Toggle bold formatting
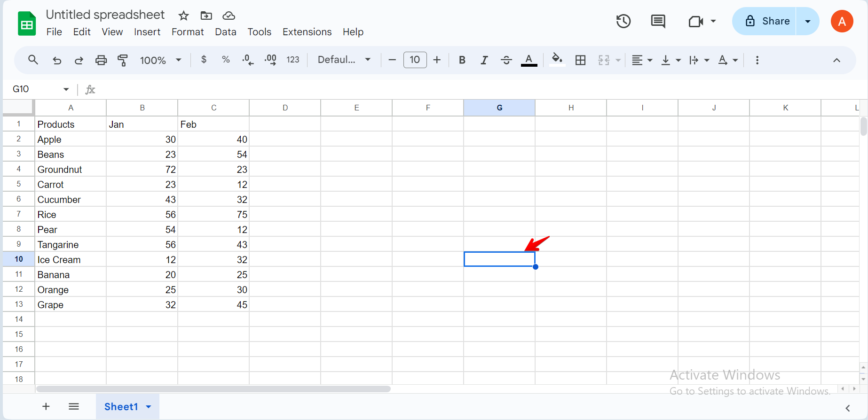 462,60
